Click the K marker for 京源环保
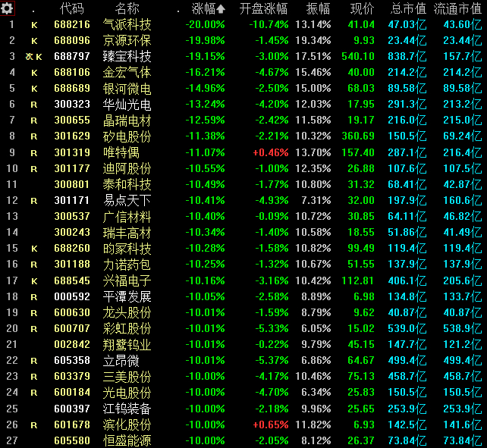Screen dimensions: 487x448 click(x=34, y=41)
